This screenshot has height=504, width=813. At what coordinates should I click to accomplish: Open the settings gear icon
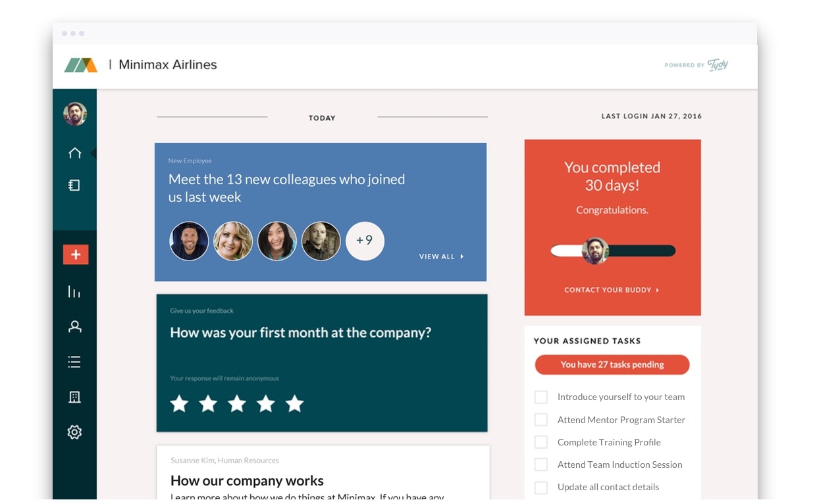(x=74, y=432)
